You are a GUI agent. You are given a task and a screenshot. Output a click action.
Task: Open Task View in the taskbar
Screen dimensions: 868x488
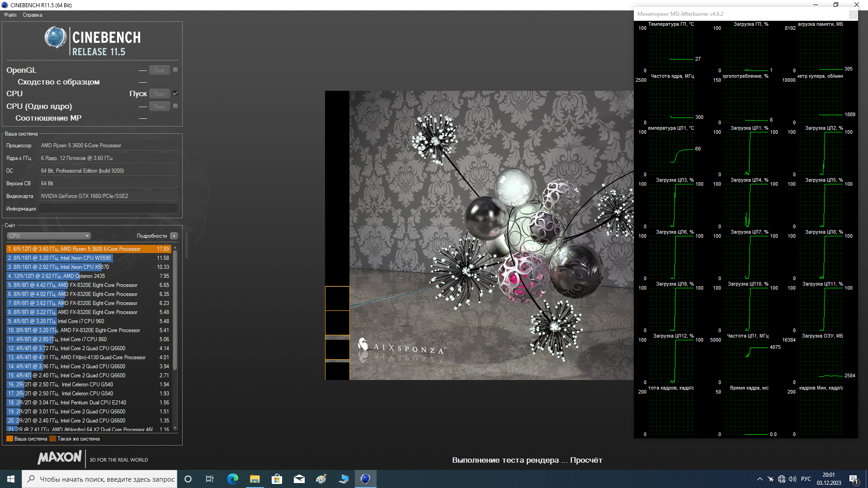tap(210, 479)
